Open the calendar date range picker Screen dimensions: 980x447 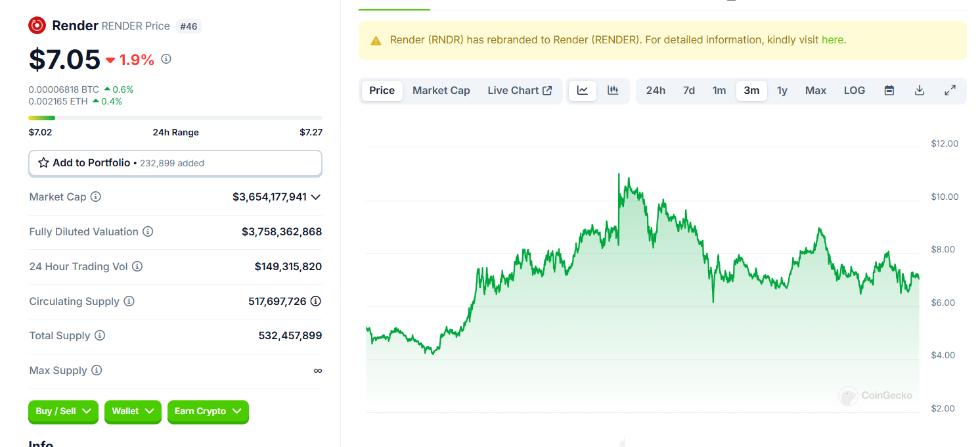pyautogui.click(x=889, y=91)
